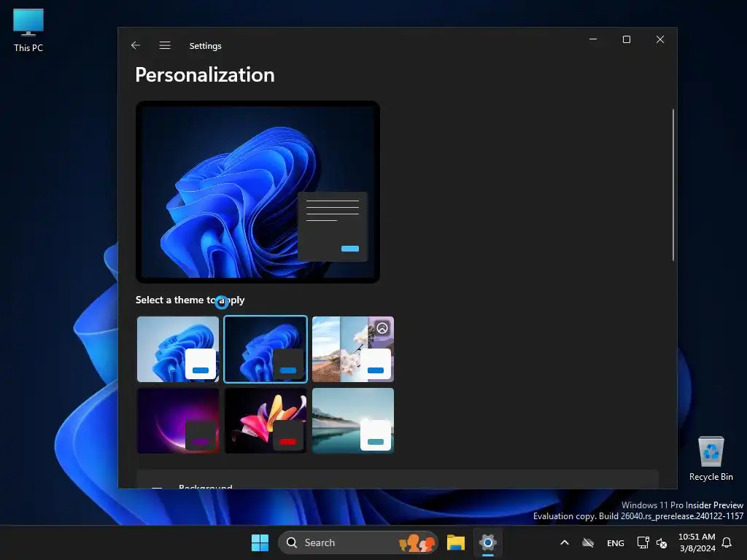747x560 pixels.
Task: Open This PC desktop icon
Action: pyautogui.click(x=28, y=30)
